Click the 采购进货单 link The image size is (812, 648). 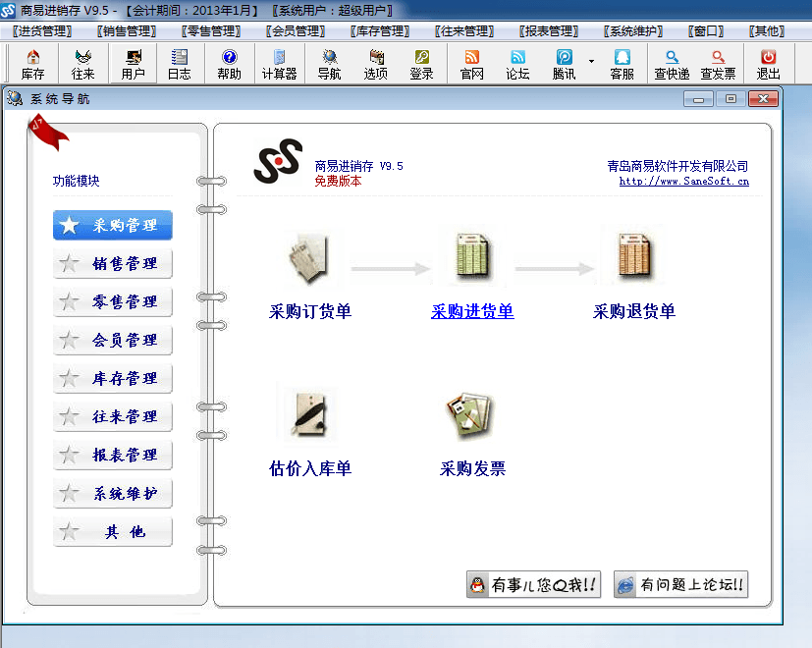471,312
